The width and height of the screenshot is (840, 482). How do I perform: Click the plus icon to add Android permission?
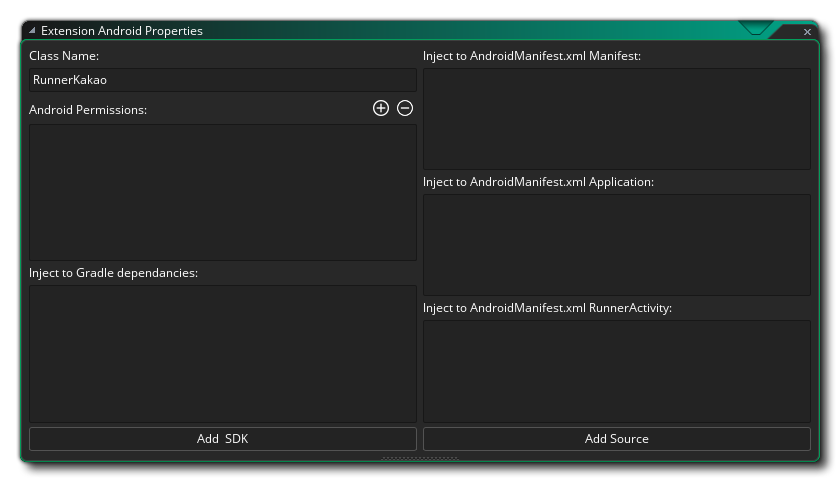(380, 109)
